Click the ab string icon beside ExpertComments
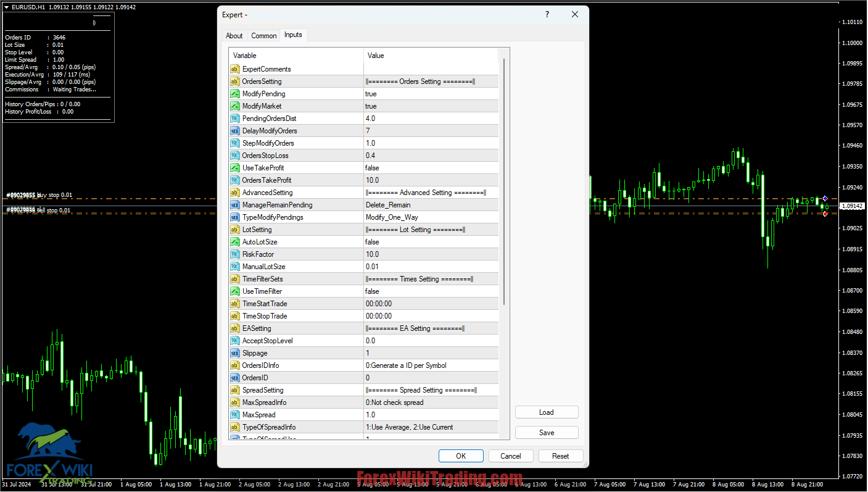The image size is (868, 492). tap(235, 69)
